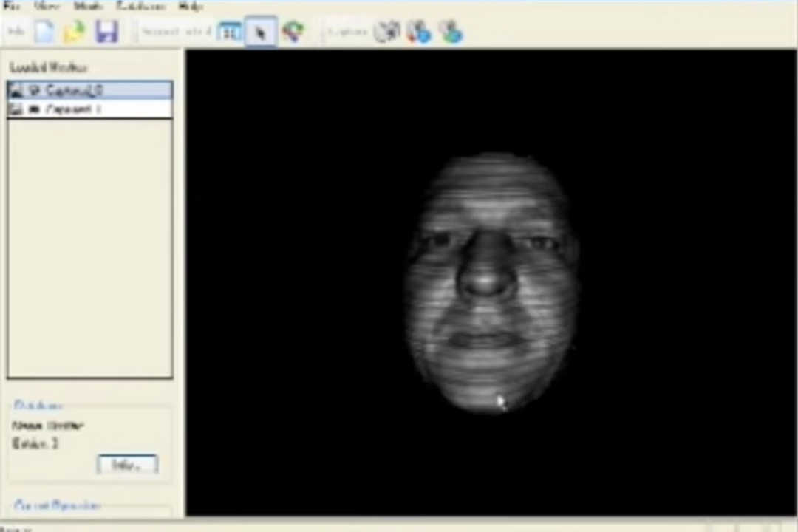Open the File menu
Screen dimensions: 798x532
coord(11,6)
